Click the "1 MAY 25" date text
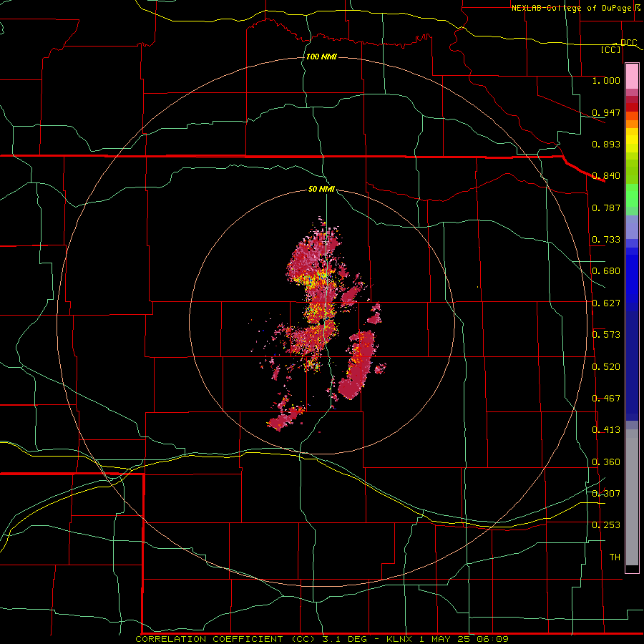644x644 pixels. click(445, 639)
